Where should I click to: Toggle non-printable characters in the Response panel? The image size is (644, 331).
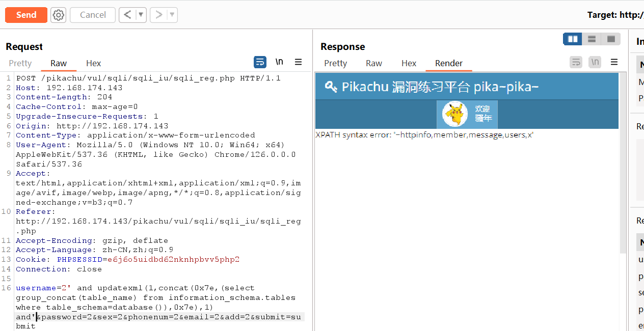click(x=595, y=62)
